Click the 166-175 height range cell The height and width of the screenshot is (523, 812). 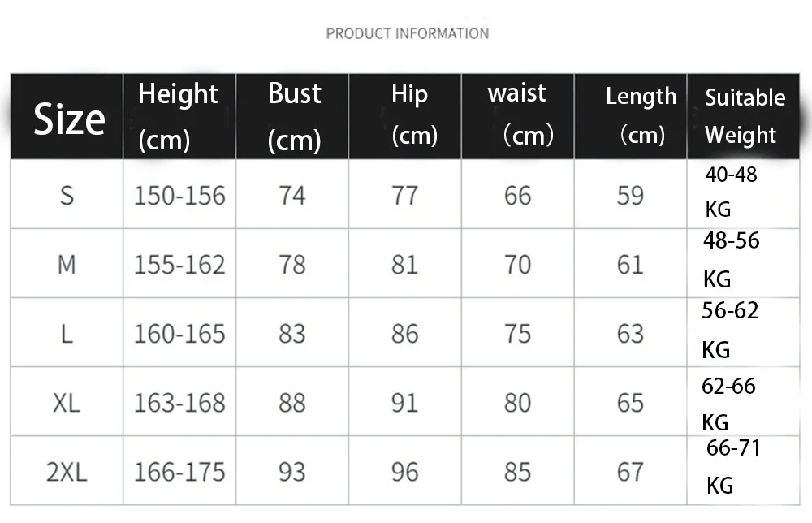tap(179, 472)
